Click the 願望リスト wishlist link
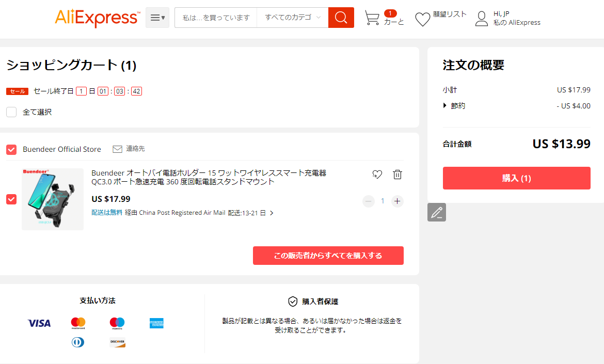Viewport: 604px width, 364px height. [450, 14]
